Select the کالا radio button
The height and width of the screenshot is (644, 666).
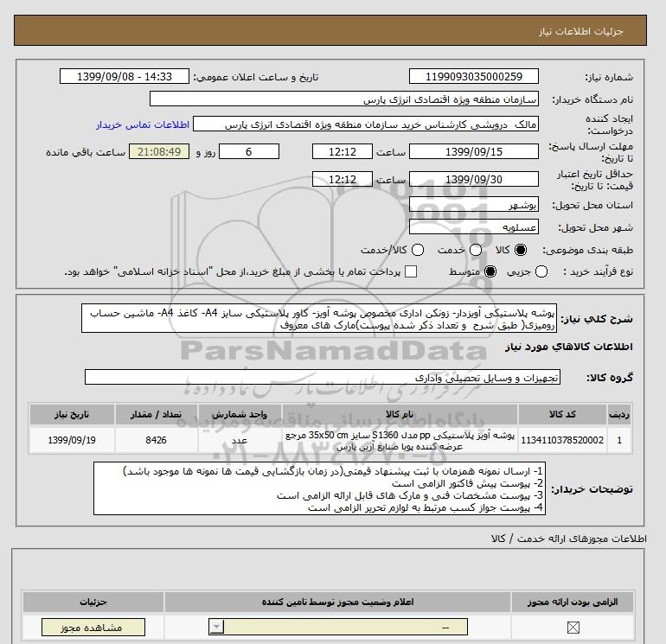tap(521, 250)
